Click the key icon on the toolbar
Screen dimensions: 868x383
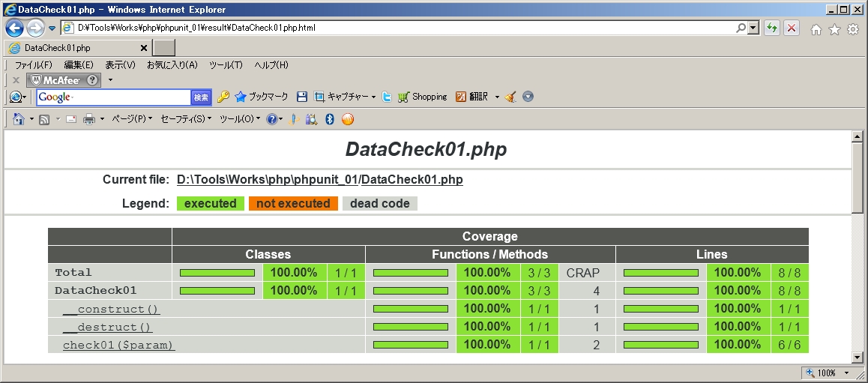(223, 97)
